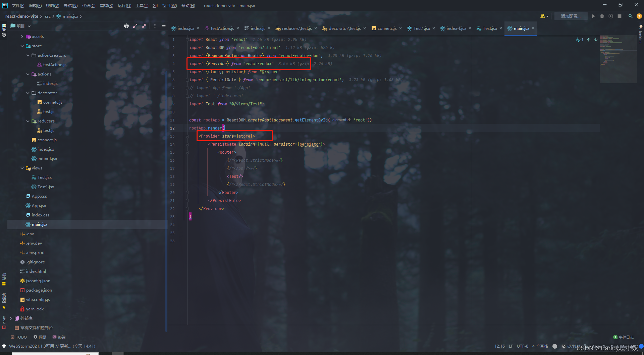
Task: Open search everywhere via the magnifier icon
Action: (x=630, y=16)
